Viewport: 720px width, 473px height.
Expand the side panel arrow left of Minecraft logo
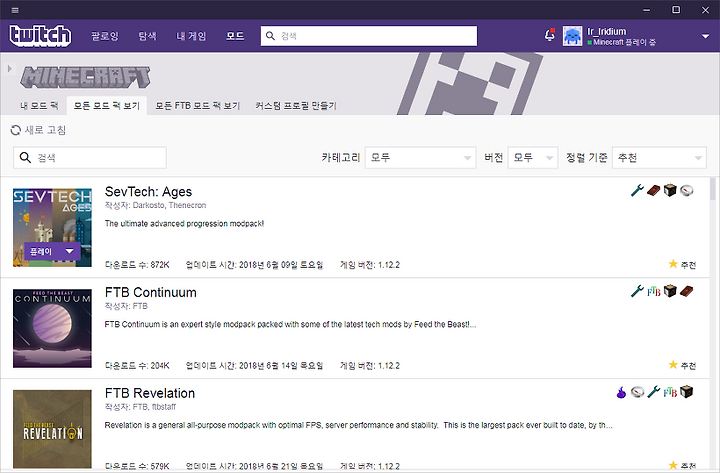9,69
